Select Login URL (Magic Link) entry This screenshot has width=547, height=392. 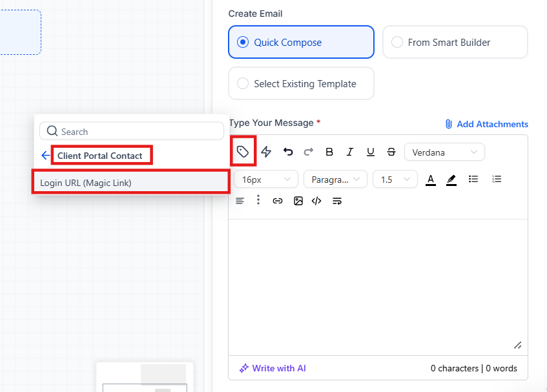click(x=130, y=183)
